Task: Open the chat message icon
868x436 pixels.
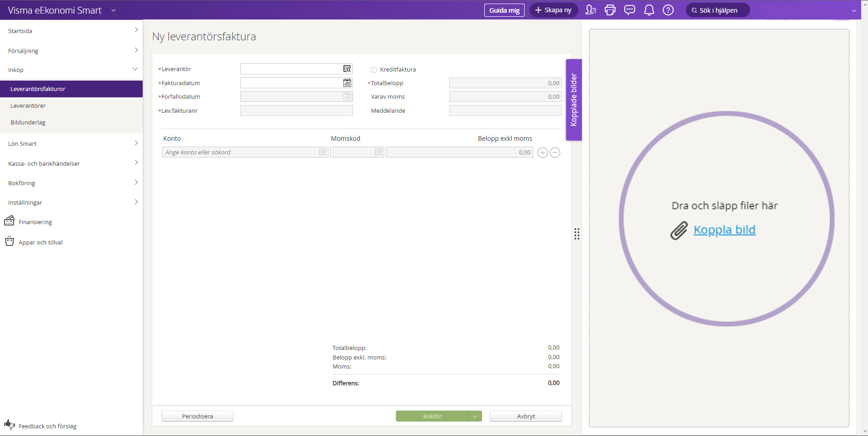Action: click(x=630, y=10)
